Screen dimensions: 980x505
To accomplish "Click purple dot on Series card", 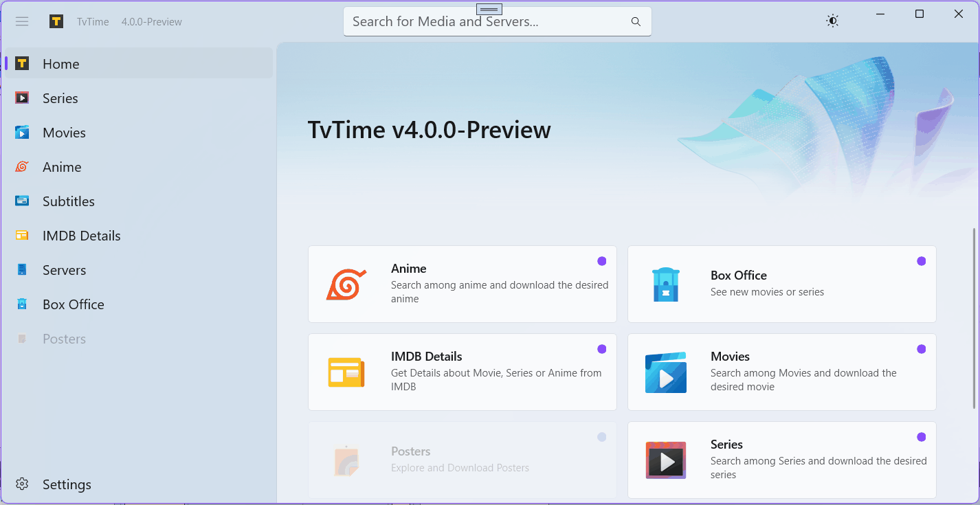I will coord(922,437).
